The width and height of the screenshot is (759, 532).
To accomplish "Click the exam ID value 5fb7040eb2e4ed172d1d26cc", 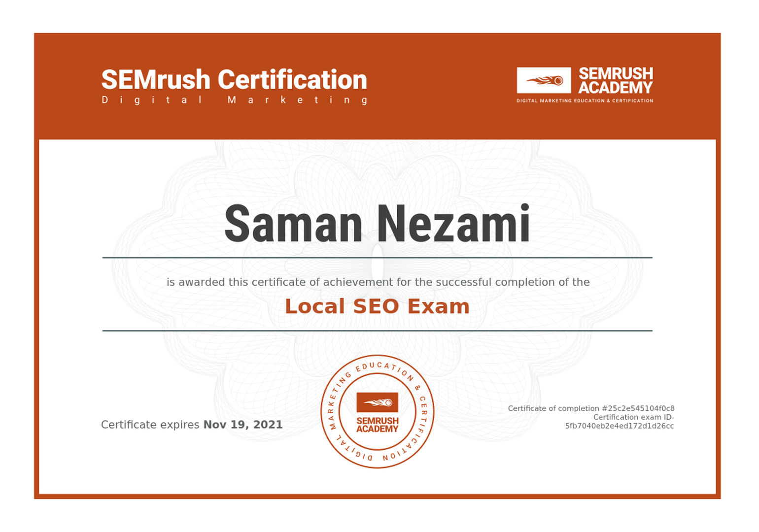I will point(619,426).
